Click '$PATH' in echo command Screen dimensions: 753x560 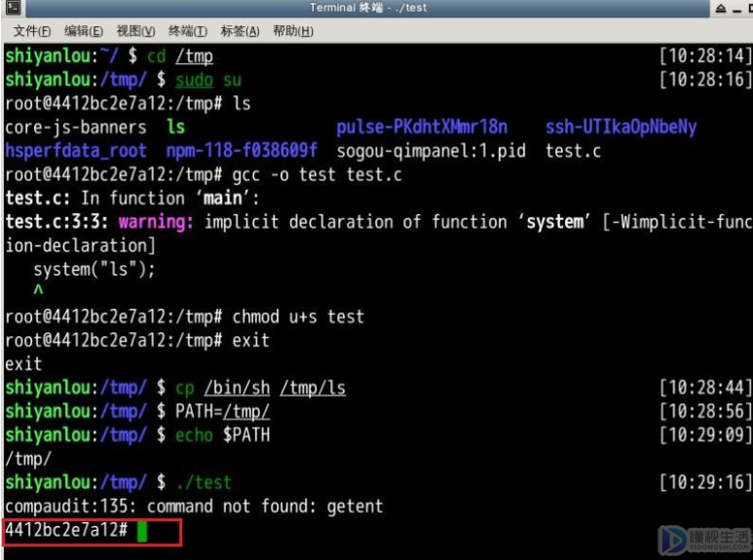(246, 435)
